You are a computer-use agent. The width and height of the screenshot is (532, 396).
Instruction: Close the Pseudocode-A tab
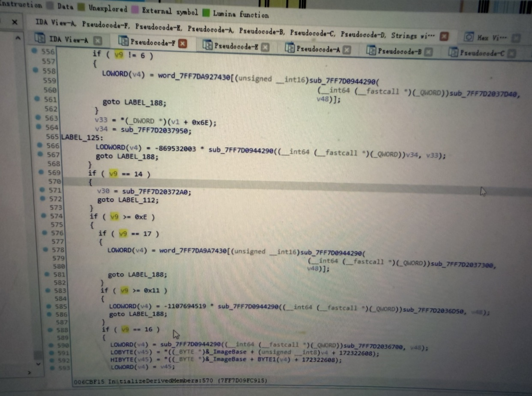(x=347, y=50)
